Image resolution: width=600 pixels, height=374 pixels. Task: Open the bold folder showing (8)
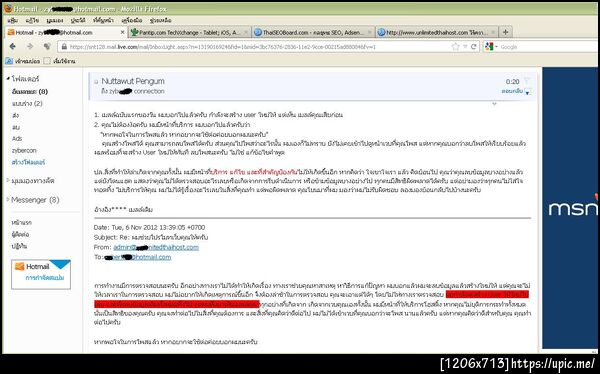pos(30,91)
